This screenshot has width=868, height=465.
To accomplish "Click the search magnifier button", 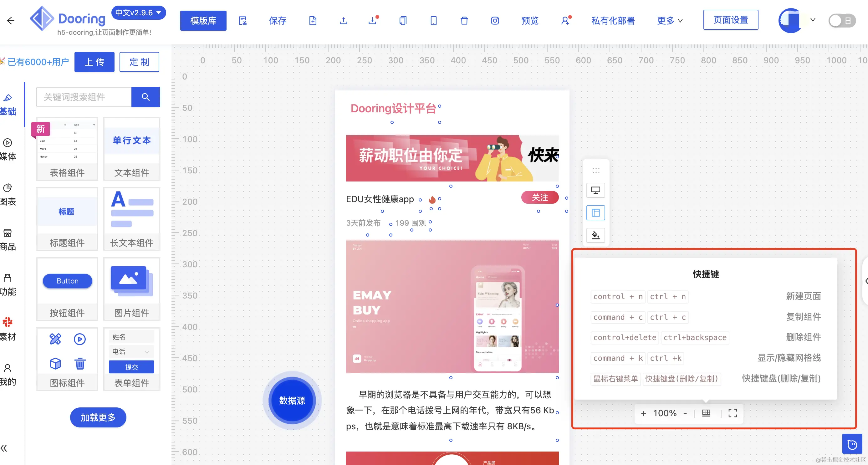I will tap(146, 97).
